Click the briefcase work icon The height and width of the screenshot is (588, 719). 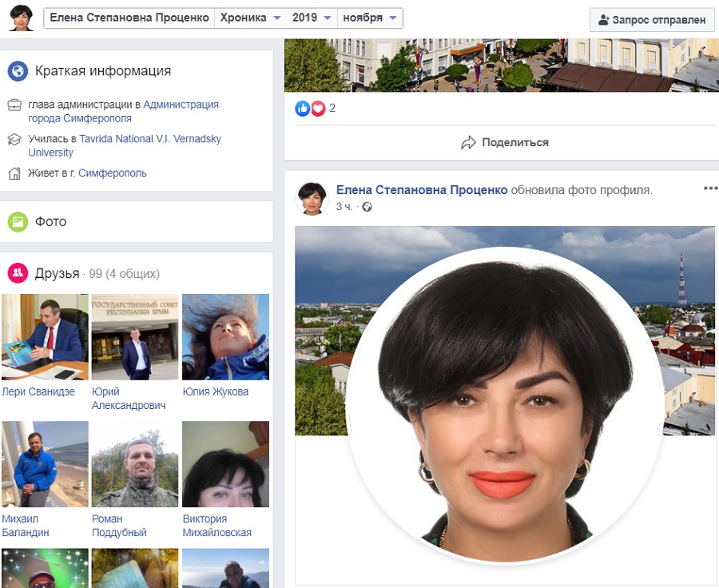click(x=14, y=105)
